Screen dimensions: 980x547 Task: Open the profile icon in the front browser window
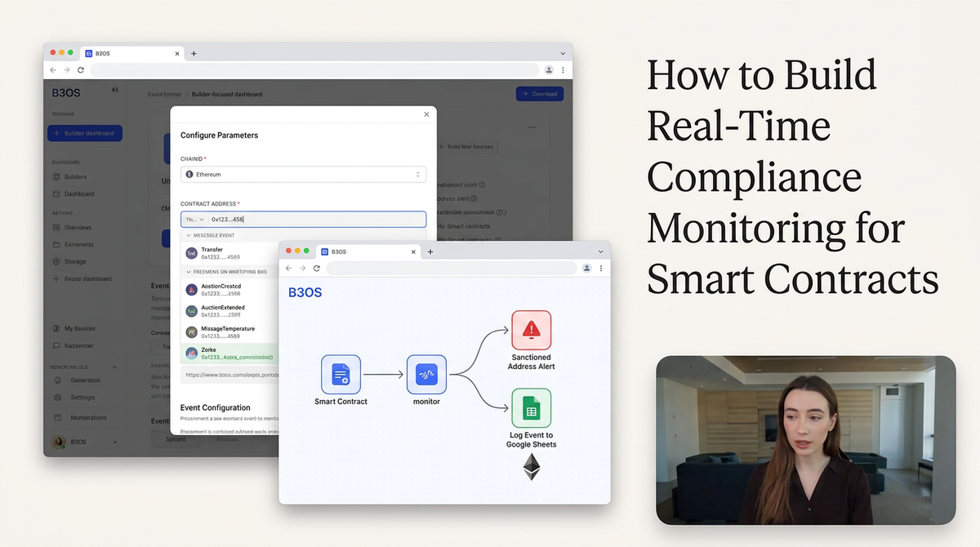pos(586,268)
